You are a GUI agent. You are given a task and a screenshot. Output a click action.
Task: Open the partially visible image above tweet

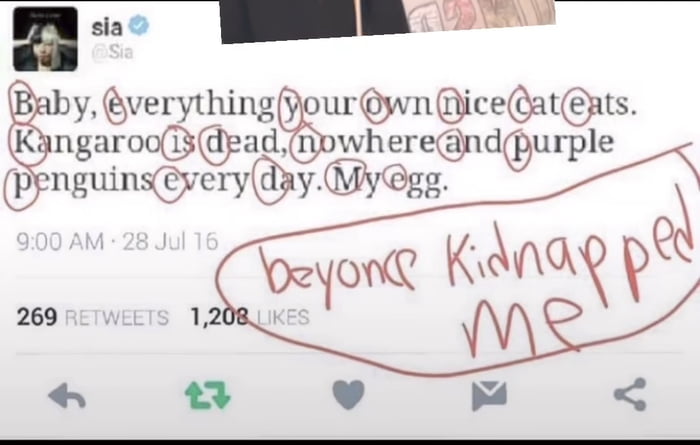[388, 20]
